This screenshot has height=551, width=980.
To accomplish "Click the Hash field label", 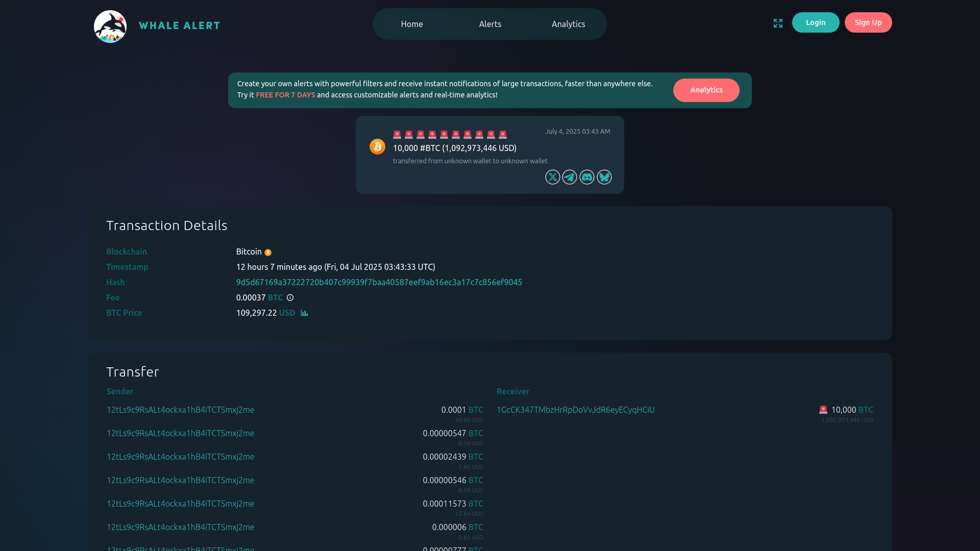I will click(115, 282).
